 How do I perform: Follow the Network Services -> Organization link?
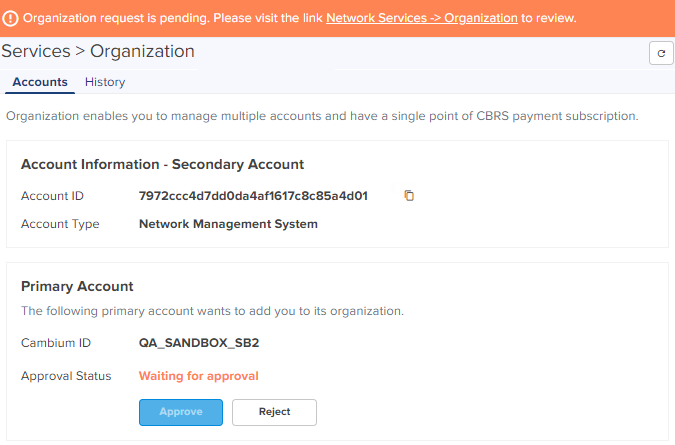(422, 18)
